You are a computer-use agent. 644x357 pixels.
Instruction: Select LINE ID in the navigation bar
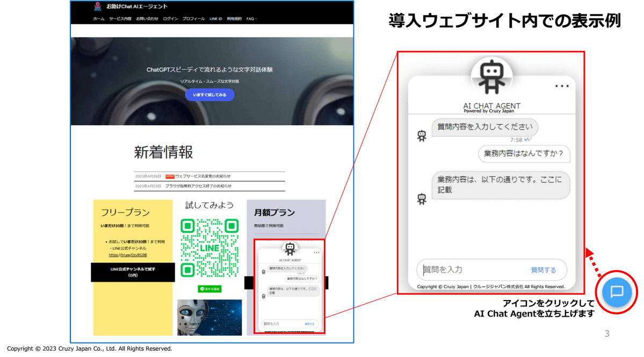215,19
